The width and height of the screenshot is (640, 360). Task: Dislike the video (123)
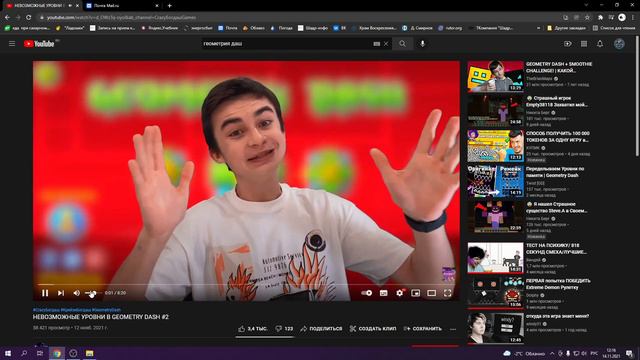[x=284, y=329]
